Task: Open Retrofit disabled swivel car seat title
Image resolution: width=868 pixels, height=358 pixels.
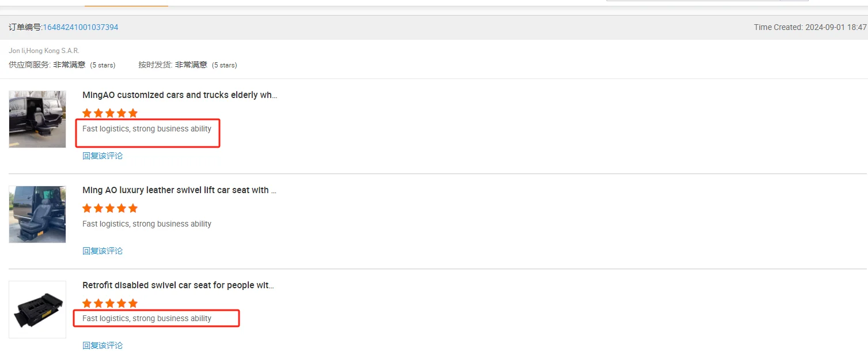Action: (x=178, y=285)
